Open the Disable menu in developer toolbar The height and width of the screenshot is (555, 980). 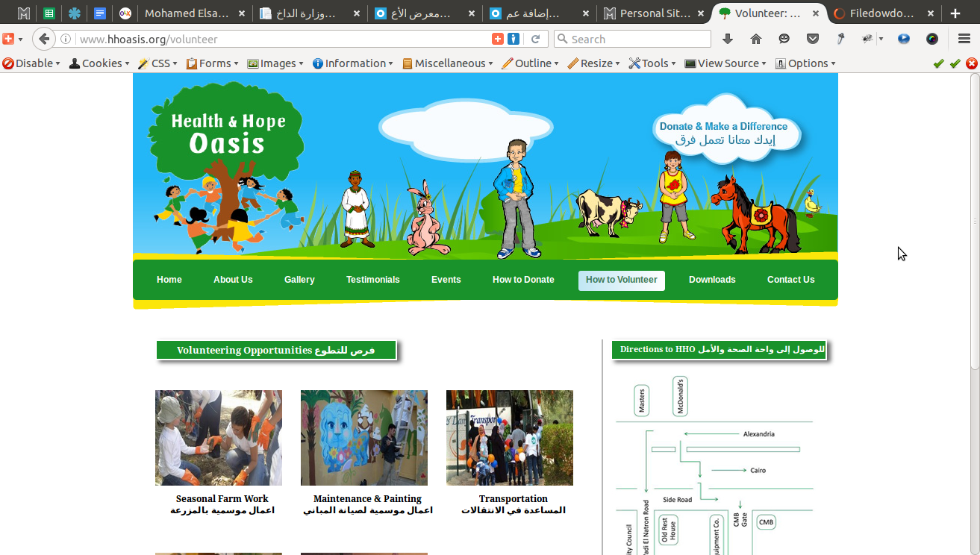pos(32,63)
